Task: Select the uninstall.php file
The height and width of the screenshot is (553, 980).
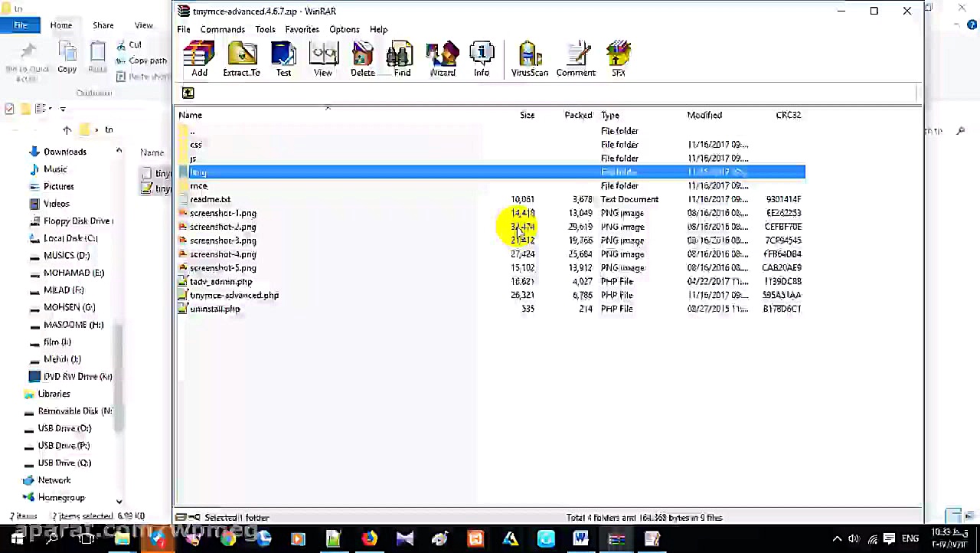Action: 492,309
